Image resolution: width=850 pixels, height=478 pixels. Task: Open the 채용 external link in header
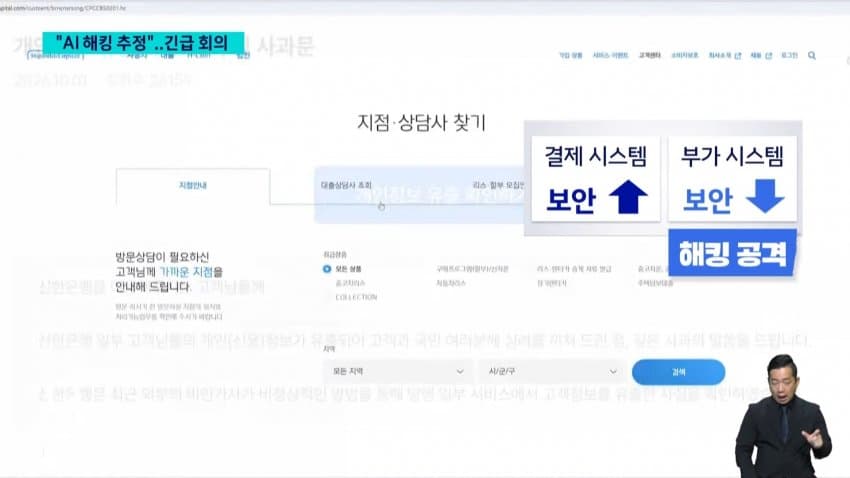[761, 55]
